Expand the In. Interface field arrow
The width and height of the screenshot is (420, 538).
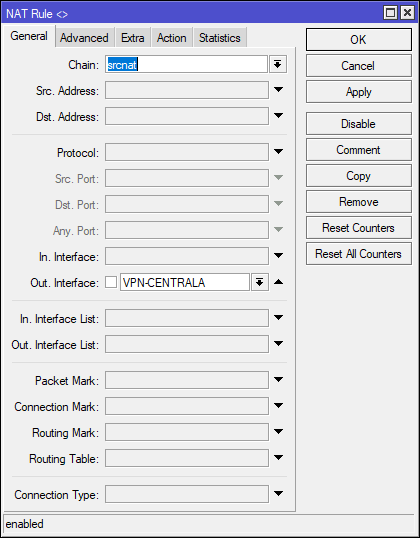tap(278, 255)
